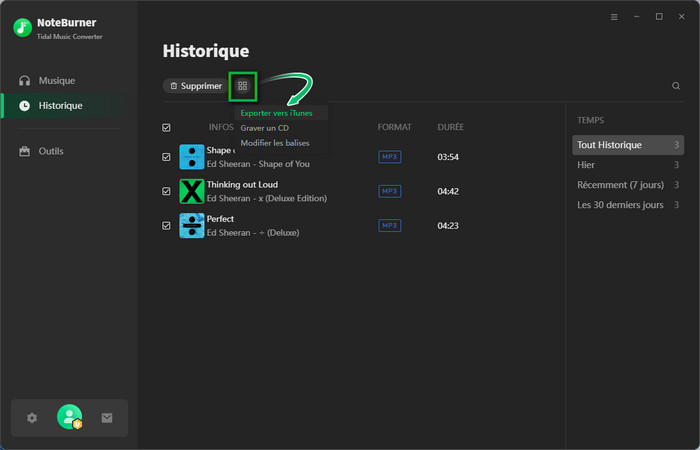Click the Thinking out Loud album thumbnail

191,191
